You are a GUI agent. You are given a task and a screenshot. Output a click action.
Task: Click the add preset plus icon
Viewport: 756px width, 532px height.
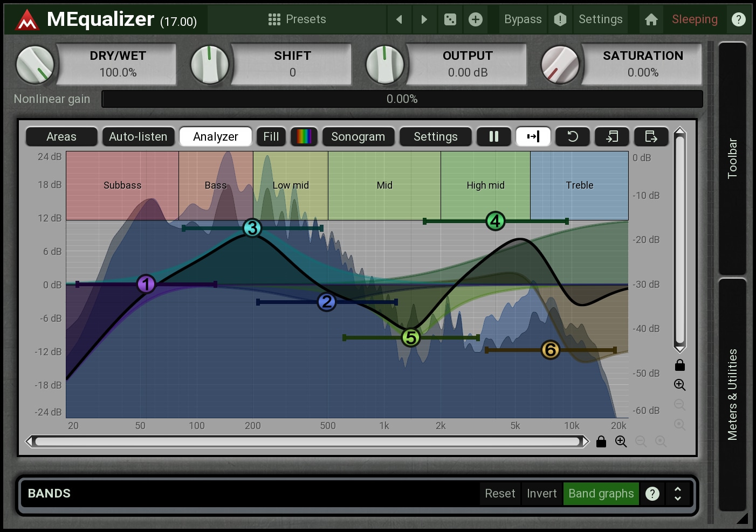(x=475, y=19)
